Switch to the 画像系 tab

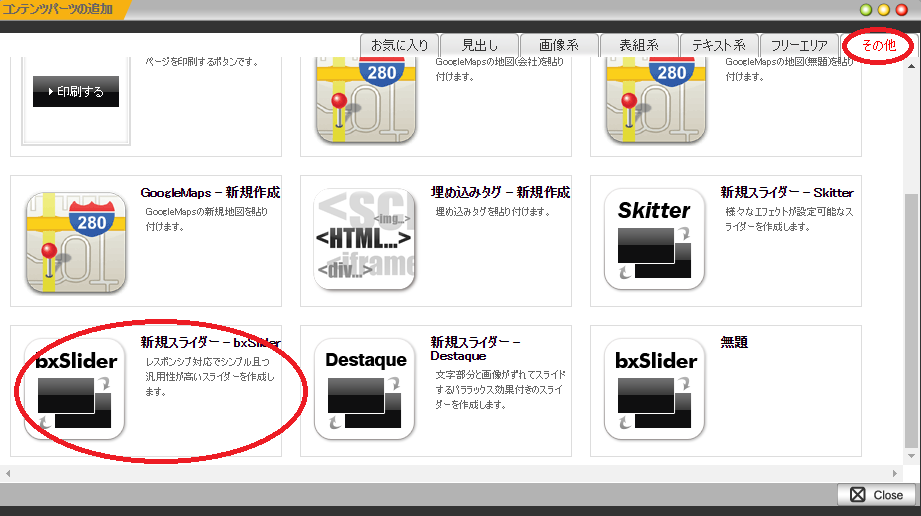coord(559,45)
